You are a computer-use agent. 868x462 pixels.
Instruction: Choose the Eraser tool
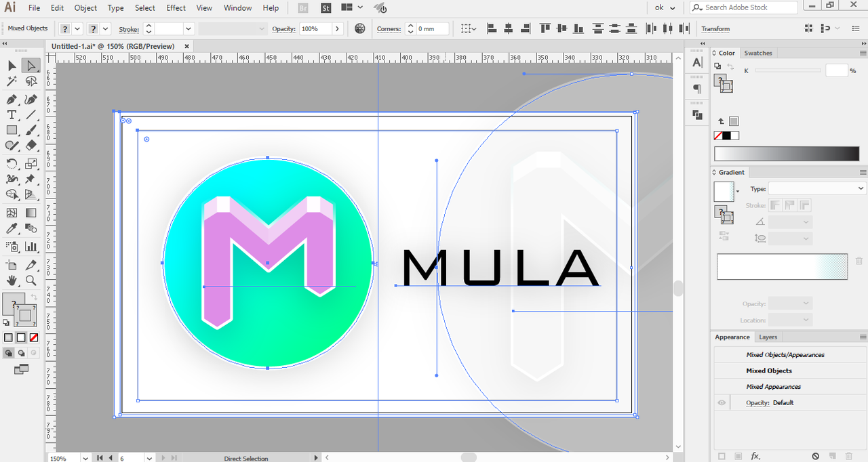[x=31, y=145]
